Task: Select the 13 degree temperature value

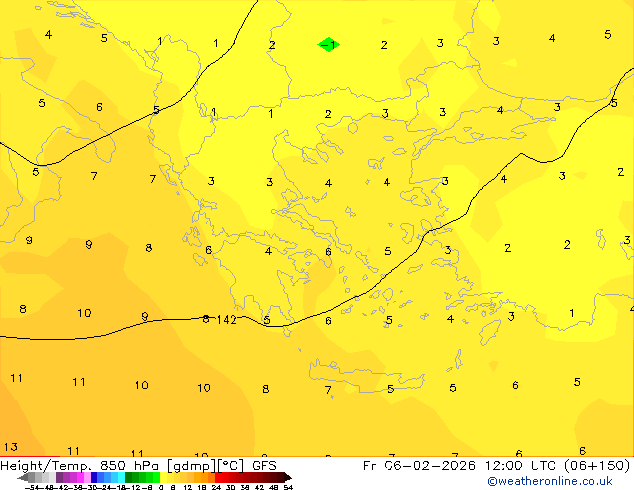Action: 11,447
